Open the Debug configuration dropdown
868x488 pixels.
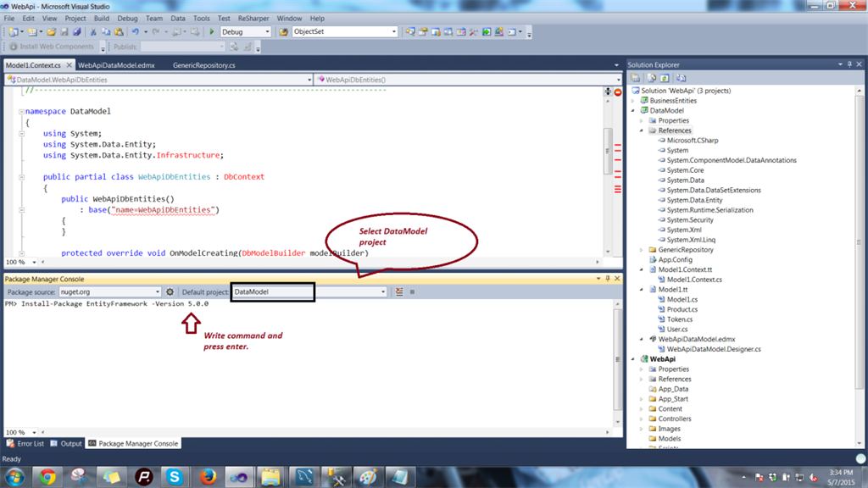(267, 32)
